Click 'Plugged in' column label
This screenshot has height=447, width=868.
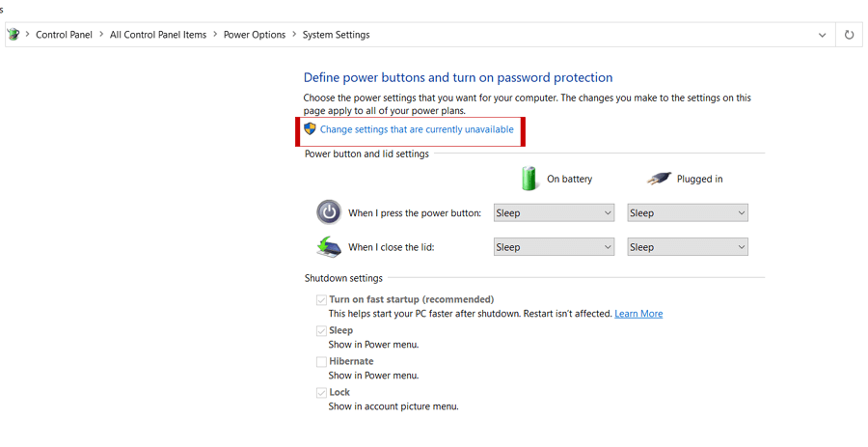[700, 179]
